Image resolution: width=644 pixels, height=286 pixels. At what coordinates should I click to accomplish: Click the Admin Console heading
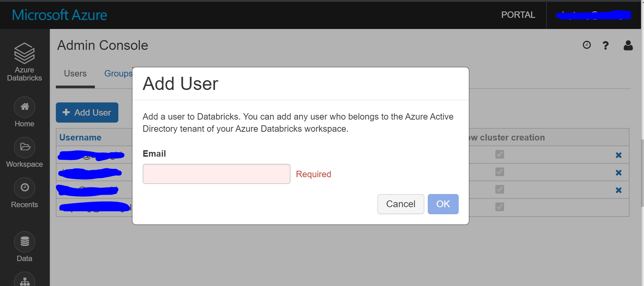103,45
